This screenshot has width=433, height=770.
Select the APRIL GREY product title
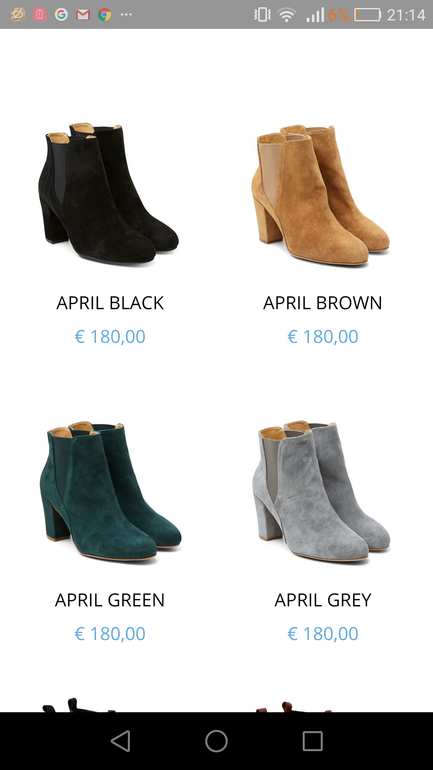[323, 600]
